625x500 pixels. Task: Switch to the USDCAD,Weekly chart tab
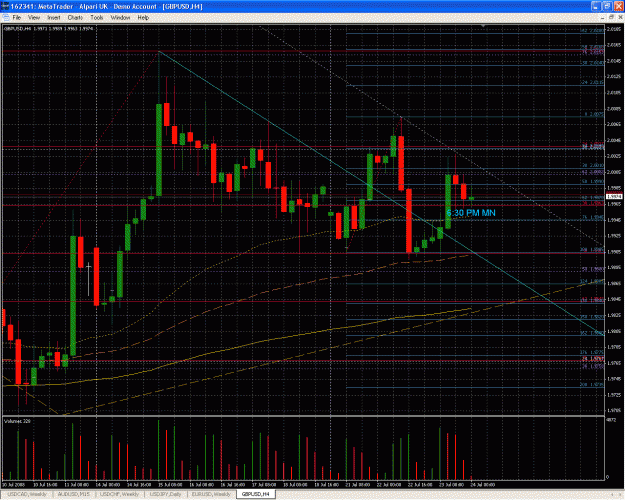tap(27, 494)
